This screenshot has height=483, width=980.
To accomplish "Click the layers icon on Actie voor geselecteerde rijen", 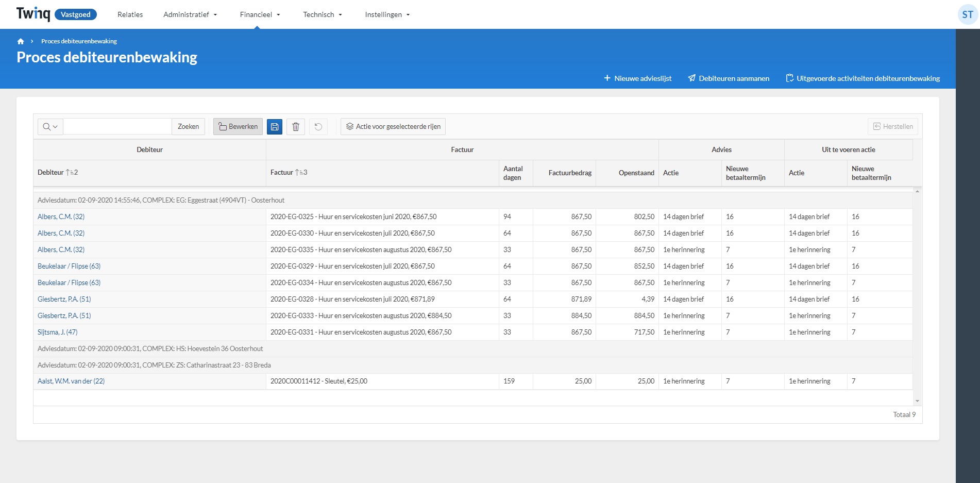I will pos(350,126).
